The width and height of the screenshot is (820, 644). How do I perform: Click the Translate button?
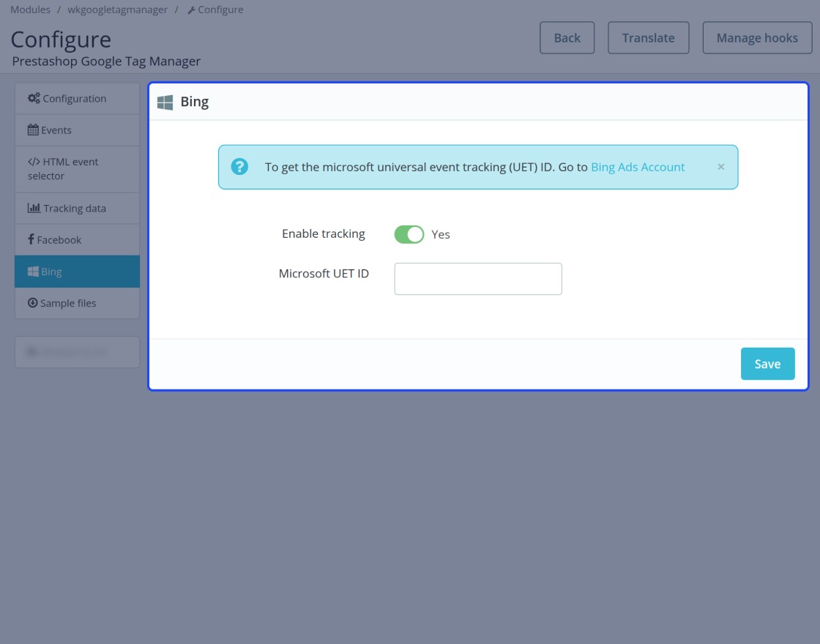(649, 37)
